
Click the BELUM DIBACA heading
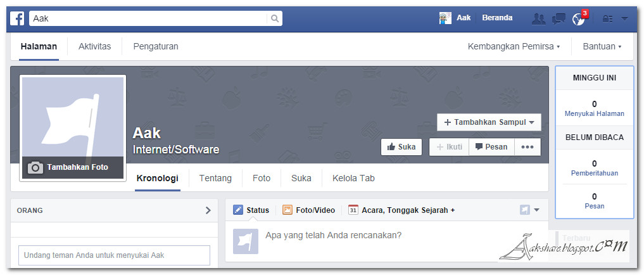point(595,137)
